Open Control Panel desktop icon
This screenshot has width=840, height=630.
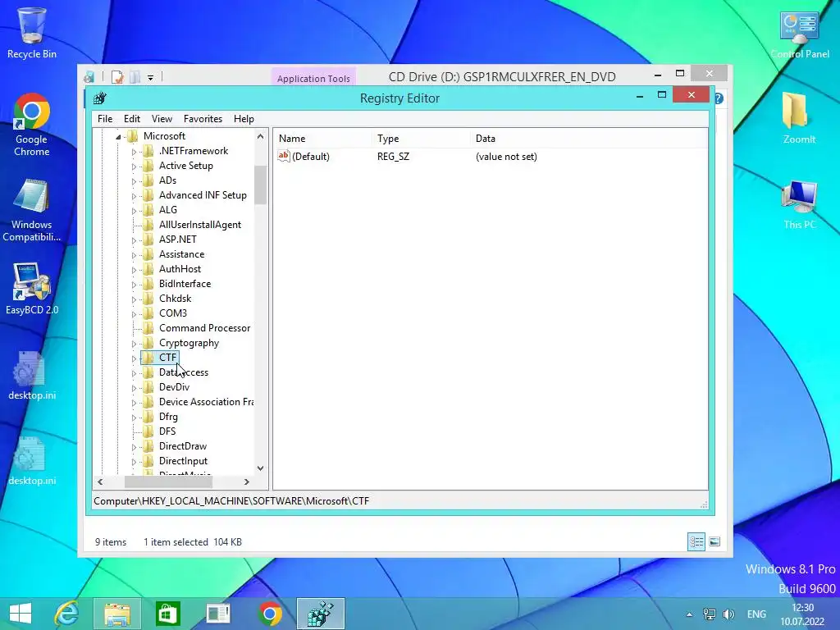coord(800,35)
